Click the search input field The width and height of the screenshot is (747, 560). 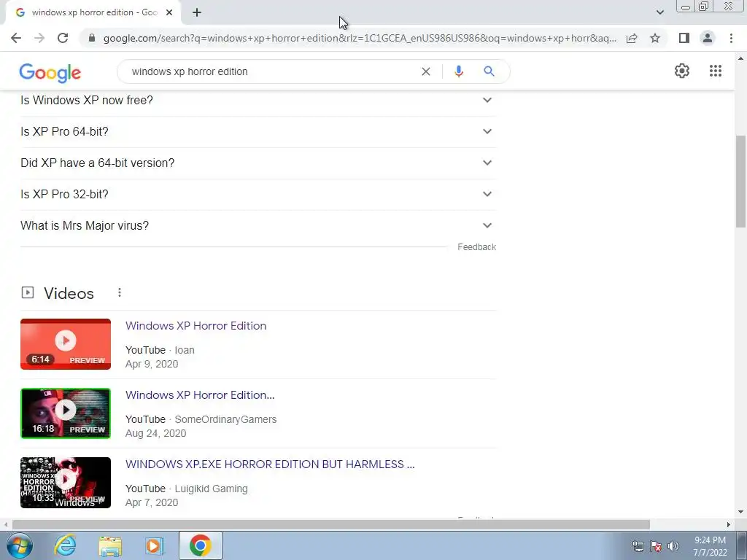pos(271,71)
